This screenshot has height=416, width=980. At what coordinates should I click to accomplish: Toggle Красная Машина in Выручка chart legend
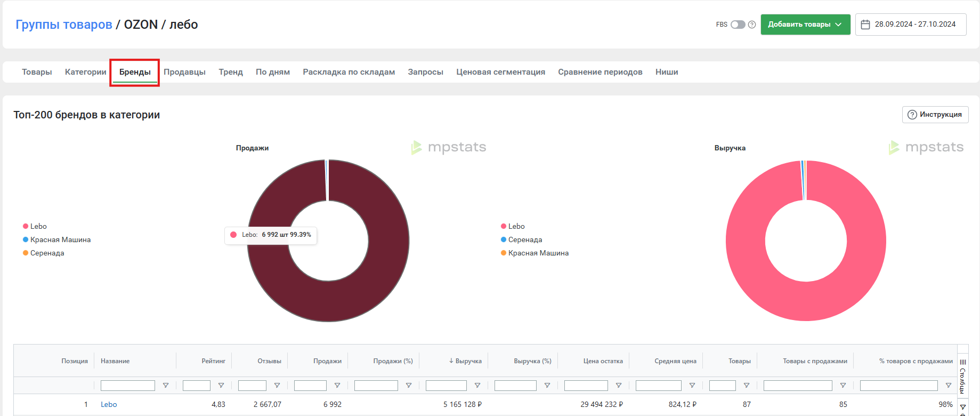click(534, 253)
